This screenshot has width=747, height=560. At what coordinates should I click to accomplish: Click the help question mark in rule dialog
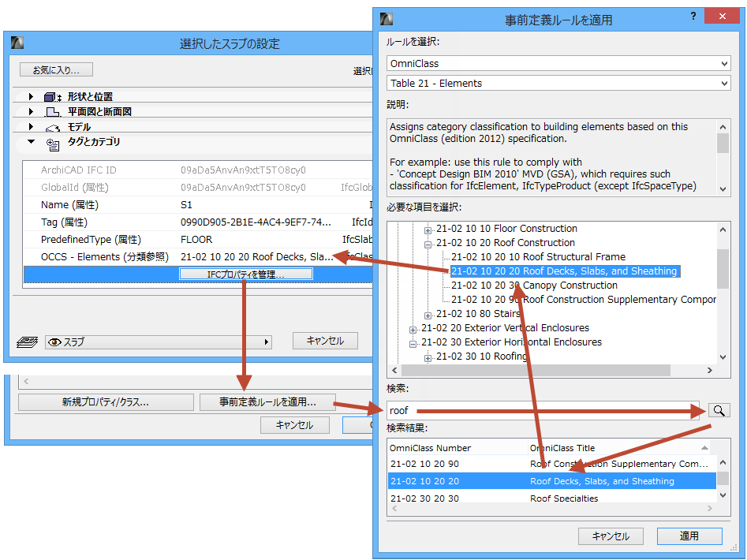693,17
